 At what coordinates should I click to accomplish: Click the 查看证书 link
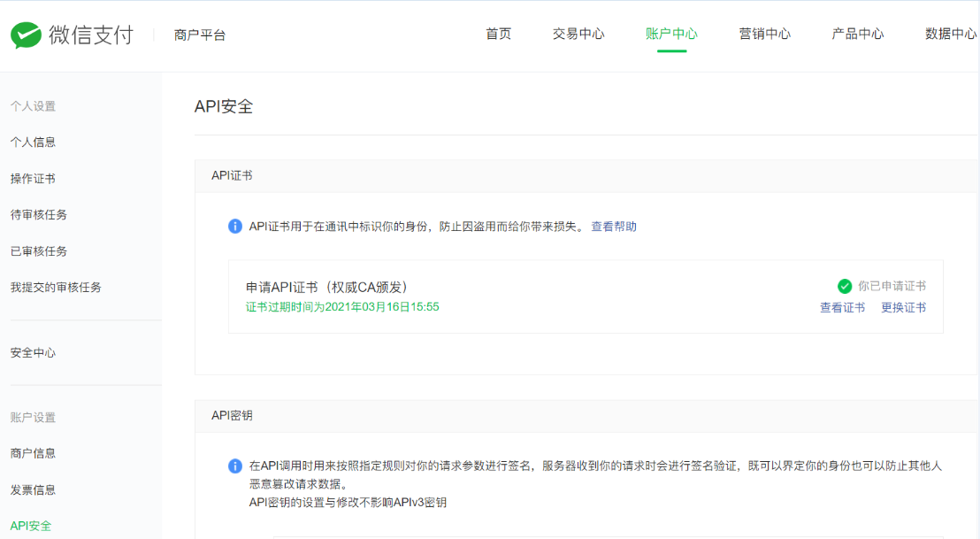click(843, 308)
